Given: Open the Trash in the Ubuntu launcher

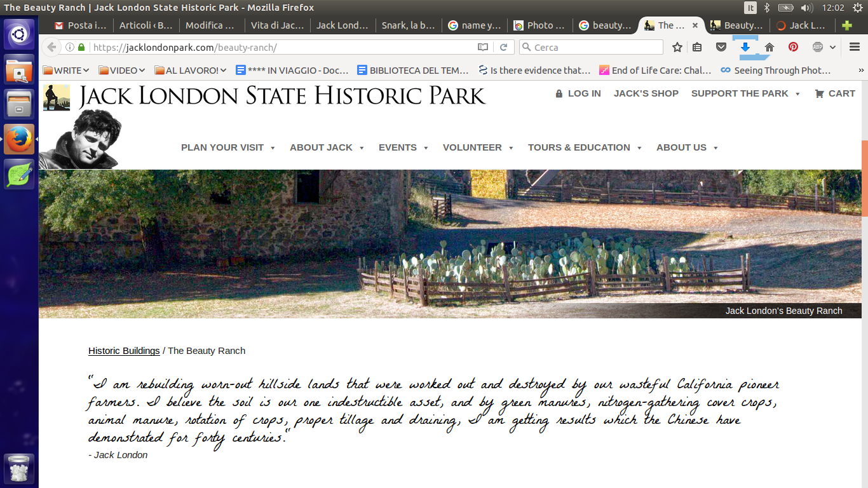Looking at the screenshot, I should point(19,469).
